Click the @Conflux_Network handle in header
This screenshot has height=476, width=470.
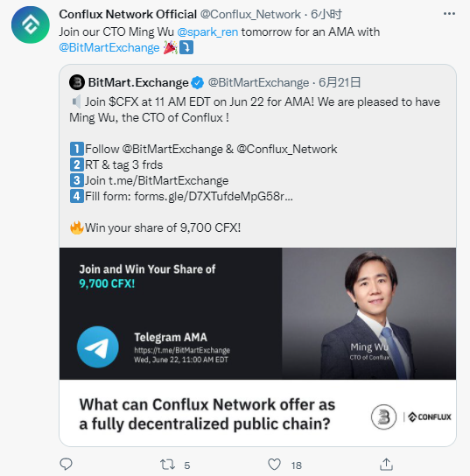coord(250,14)
